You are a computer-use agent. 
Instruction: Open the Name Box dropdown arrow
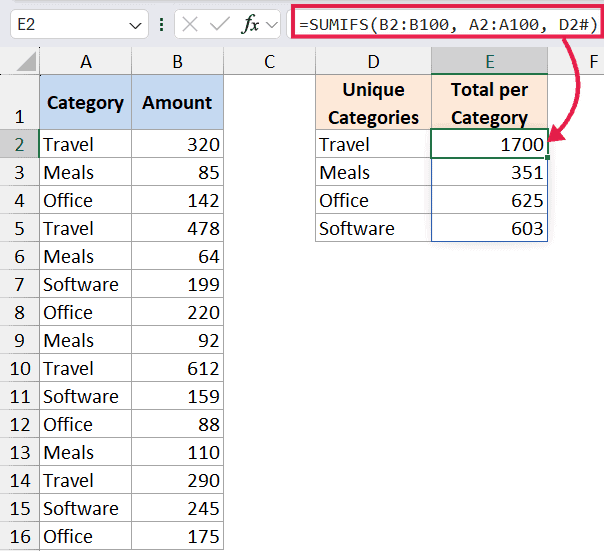coord(135,26)
